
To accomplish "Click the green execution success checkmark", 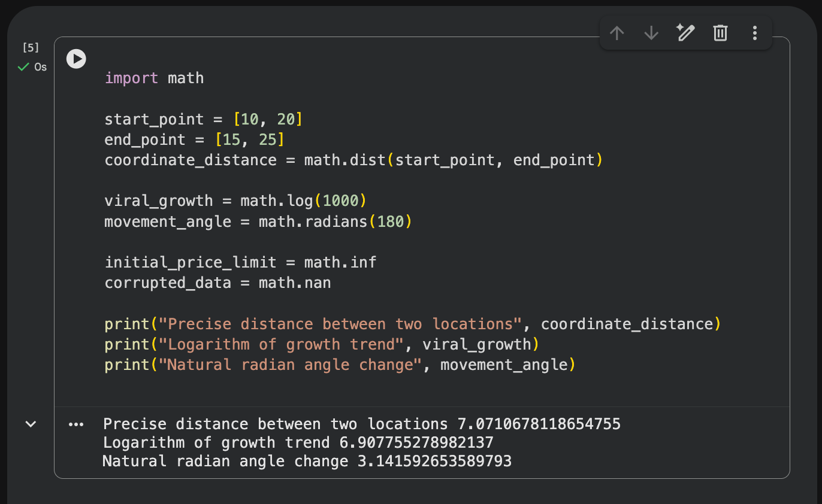I will coord(23,67).
